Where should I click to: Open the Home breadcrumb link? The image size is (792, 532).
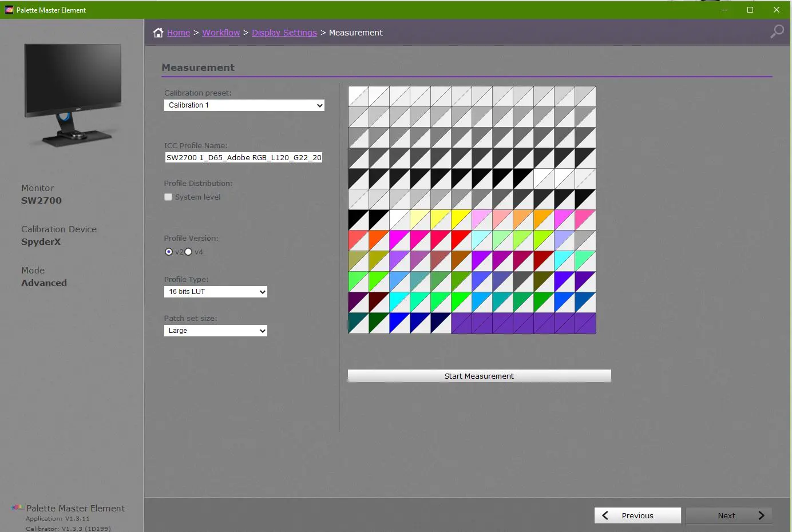[179, 33]
